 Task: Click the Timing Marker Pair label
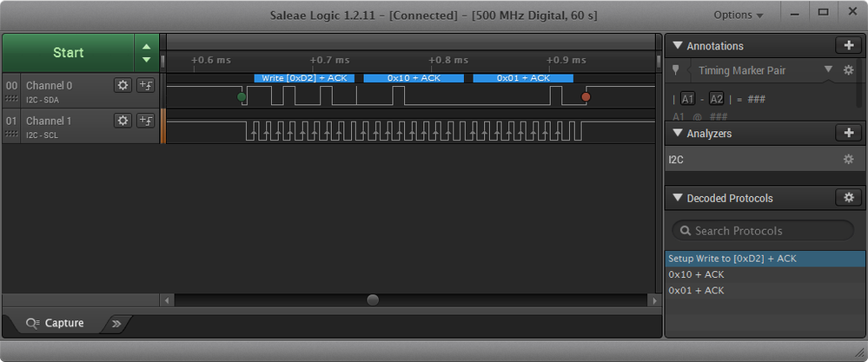742,70
